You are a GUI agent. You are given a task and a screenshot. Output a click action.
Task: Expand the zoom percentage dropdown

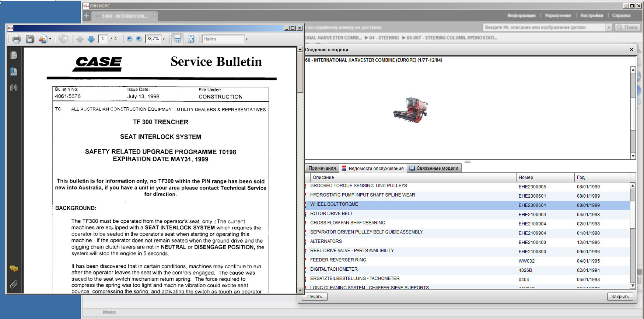(164, 39)
